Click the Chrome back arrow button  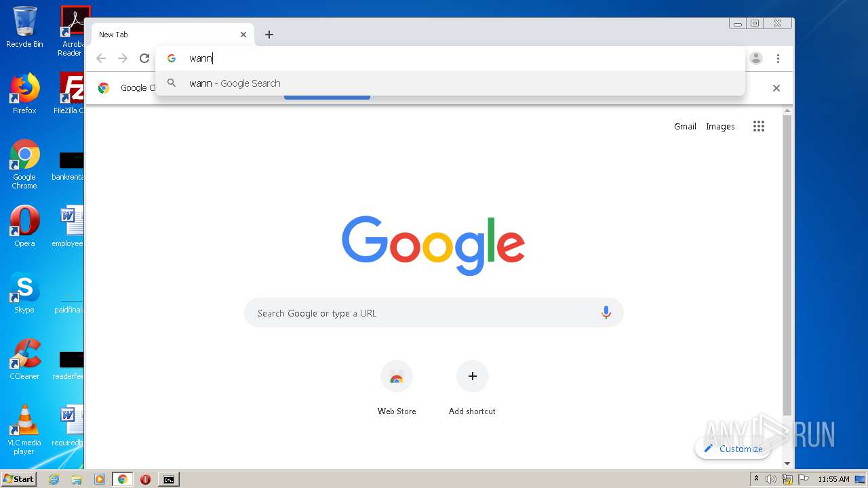[x=101, y=58]
